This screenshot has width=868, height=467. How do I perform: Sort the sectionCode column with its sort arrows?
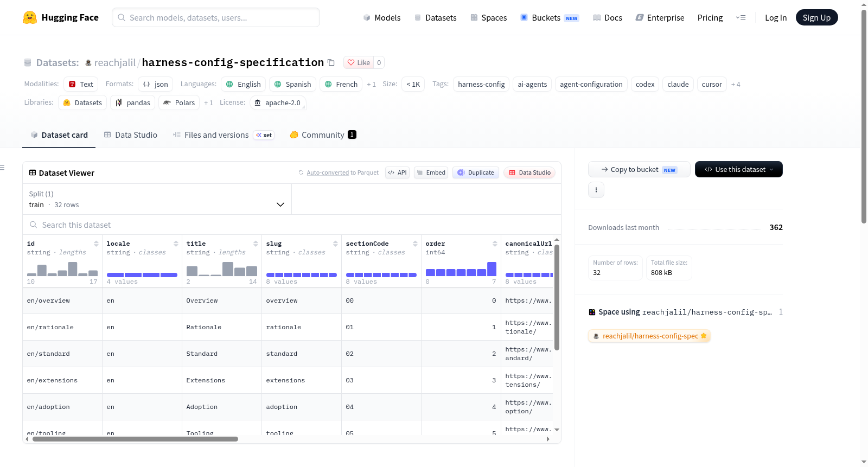415,244
